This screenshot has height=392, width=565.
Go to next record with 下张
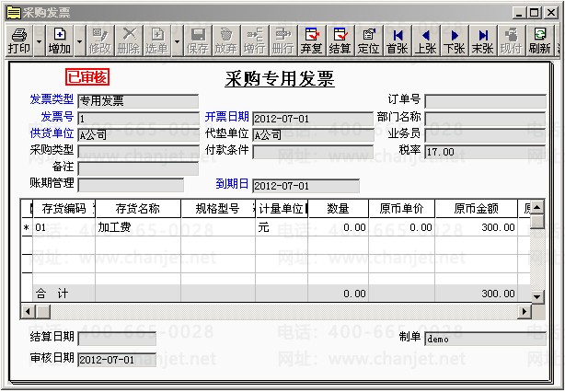tap(455, 40)
